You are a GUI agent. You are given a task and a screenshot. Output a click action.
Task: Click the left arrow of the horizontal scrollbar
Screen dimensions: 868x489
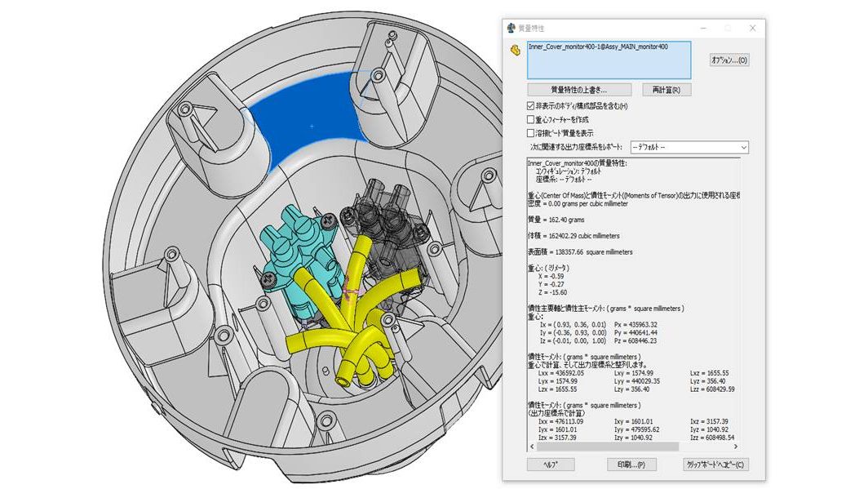pos(532,447)
